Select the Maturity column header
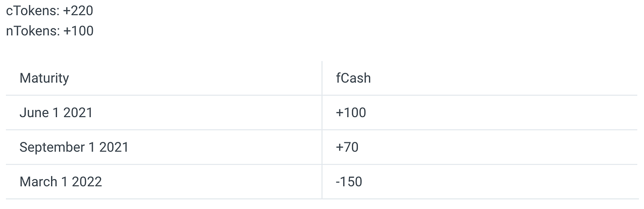 [x=164, y=78]
